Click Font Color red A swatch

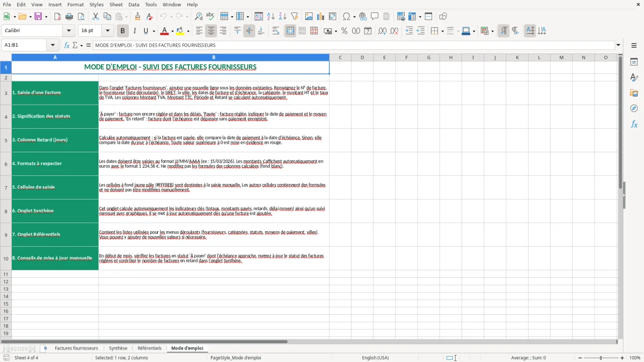coord(164,31)
